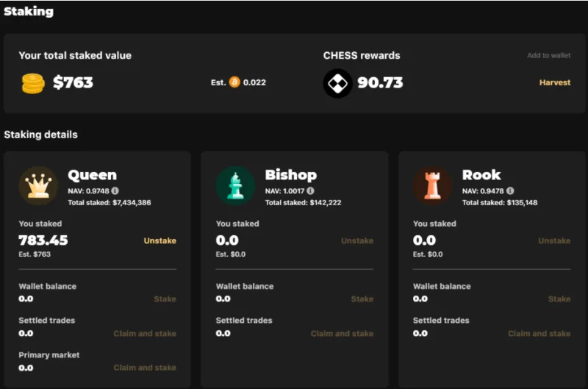Select the $763 total staked value
This screenshot has width=588, height=389.
73,82
